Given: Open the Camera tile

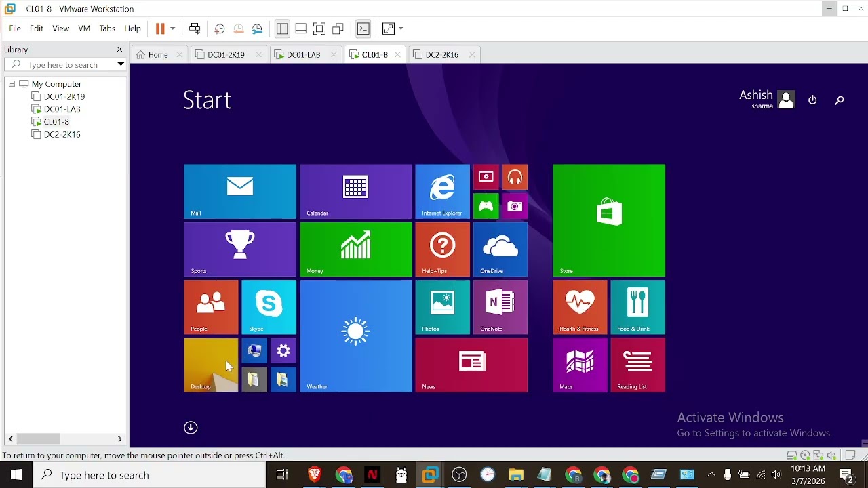Looking at the screenshot, I should click(x=515, y=206).
